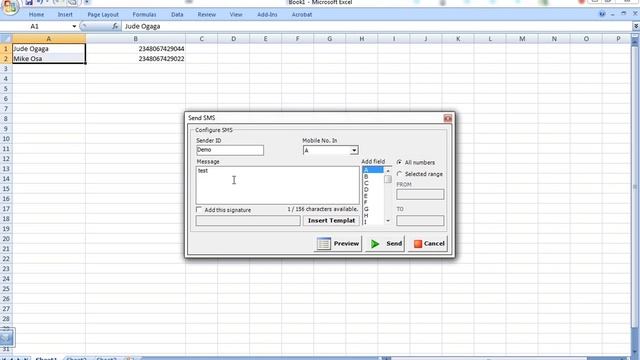Select cell B2 with 2348067429022
This screenshot has width=640, height=360.
(x=136, y=59)
